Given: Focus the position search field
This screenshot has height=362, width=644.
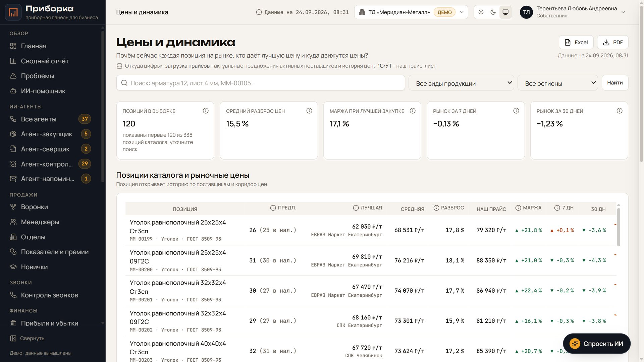Looking at the screenshot, I should click(261, 83).
